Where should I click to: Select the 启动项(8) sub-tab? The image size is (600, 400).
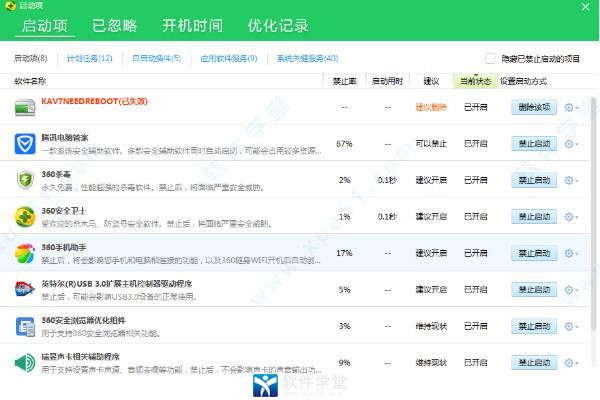31,58
